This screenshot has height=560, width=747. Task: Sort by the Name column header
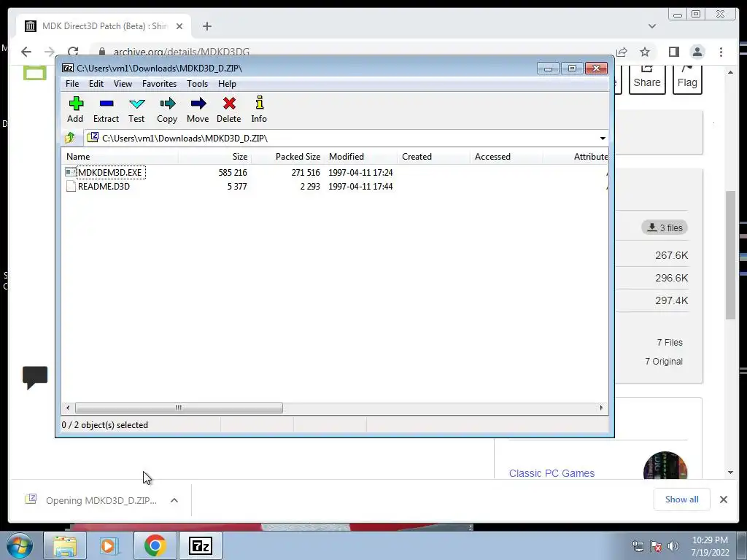pos(120,157)
